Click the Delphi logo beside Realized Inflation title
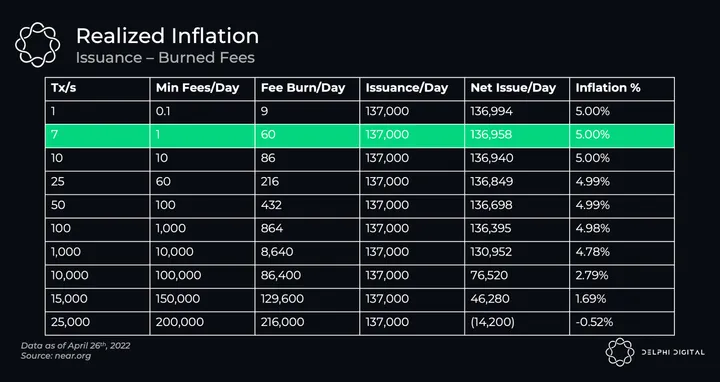 37,45
